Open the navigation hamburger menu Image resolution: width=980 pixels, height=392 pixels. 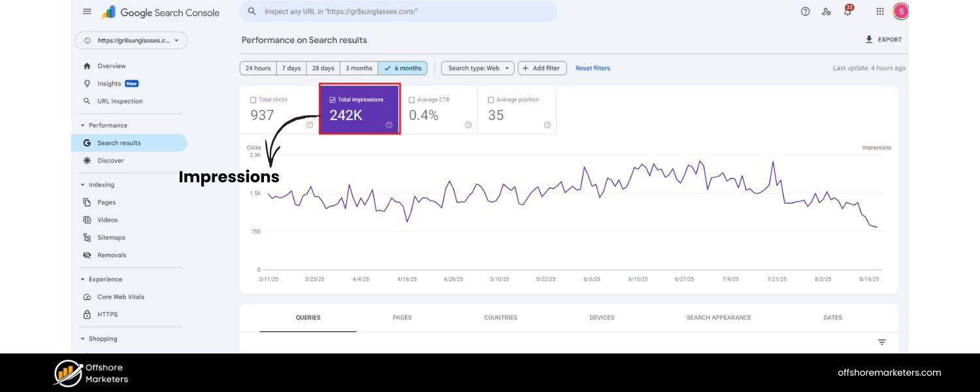[x=85, y=10]
